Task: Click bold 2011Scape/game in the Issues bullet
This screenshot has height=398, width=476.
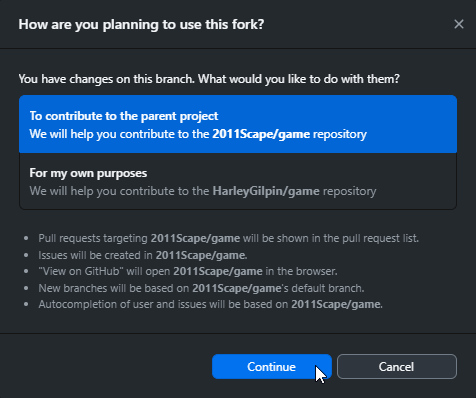Action: [x=200, y=255]
